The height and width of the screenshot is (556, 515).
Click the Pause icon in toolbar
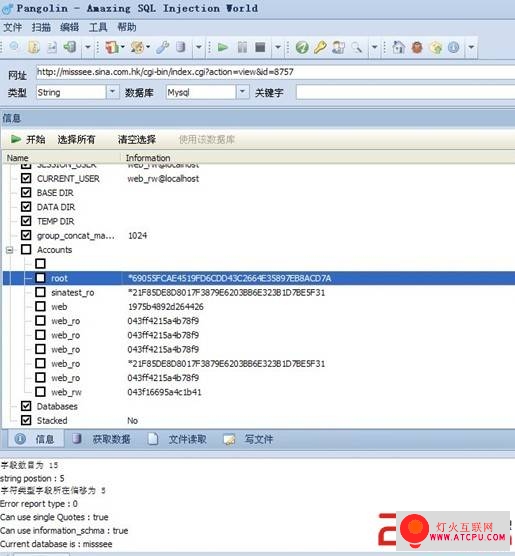click(242, 47)
